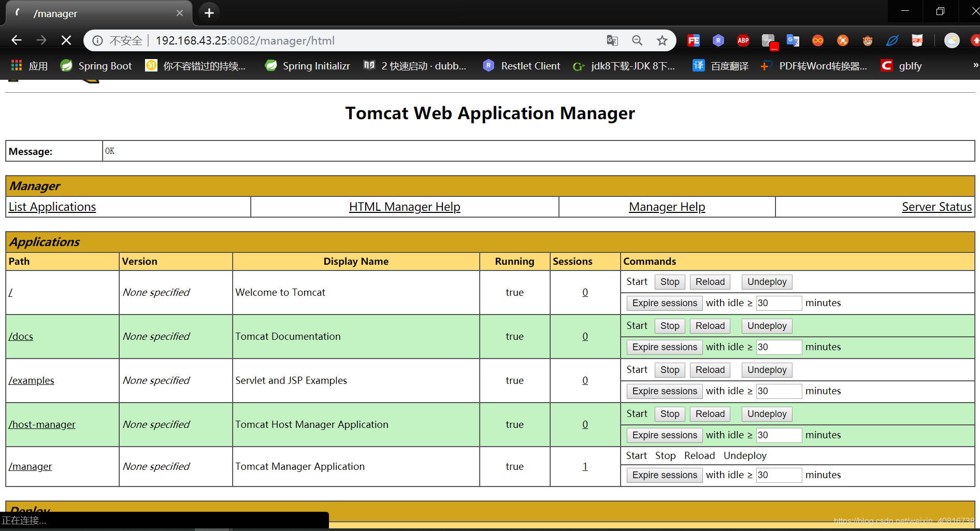Open HTML Manager Help
Viewport: 980px width, 531px height.
(x=405, y=207)
